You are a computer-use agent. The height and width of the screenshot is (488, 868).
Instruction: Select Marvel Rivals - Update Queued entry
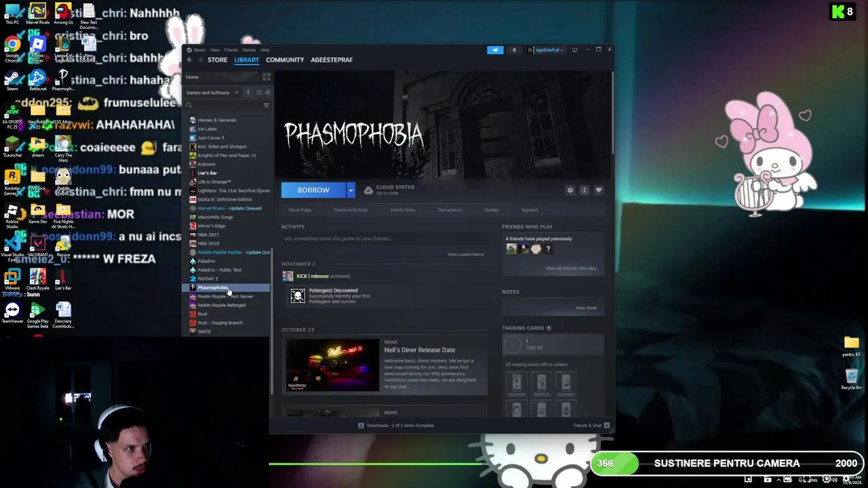tap(229, 208)
